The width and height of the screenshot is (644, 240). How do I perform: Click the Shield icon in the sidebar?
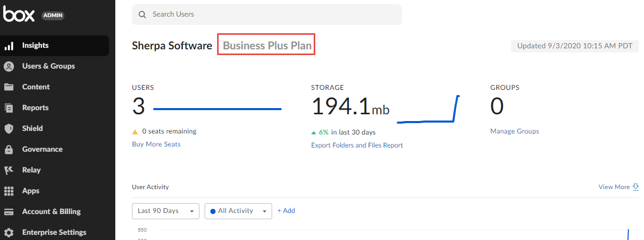9,129
